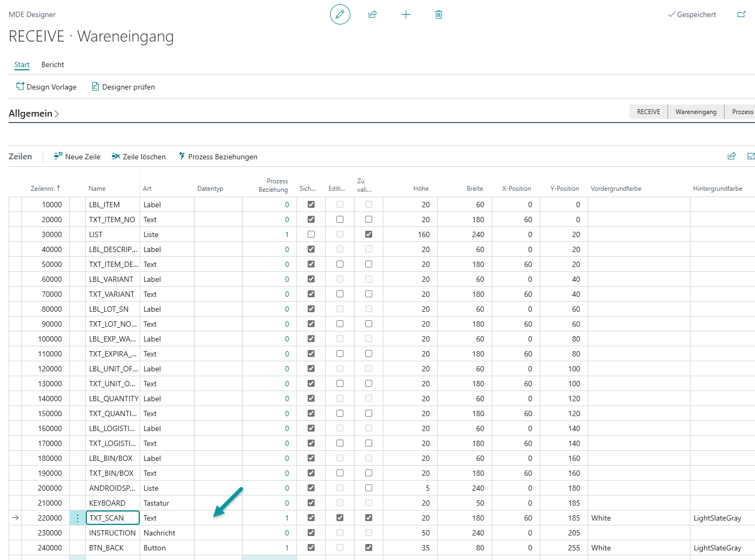Switch to Bericht tab
Screen dimensions: 755x560
53,64
